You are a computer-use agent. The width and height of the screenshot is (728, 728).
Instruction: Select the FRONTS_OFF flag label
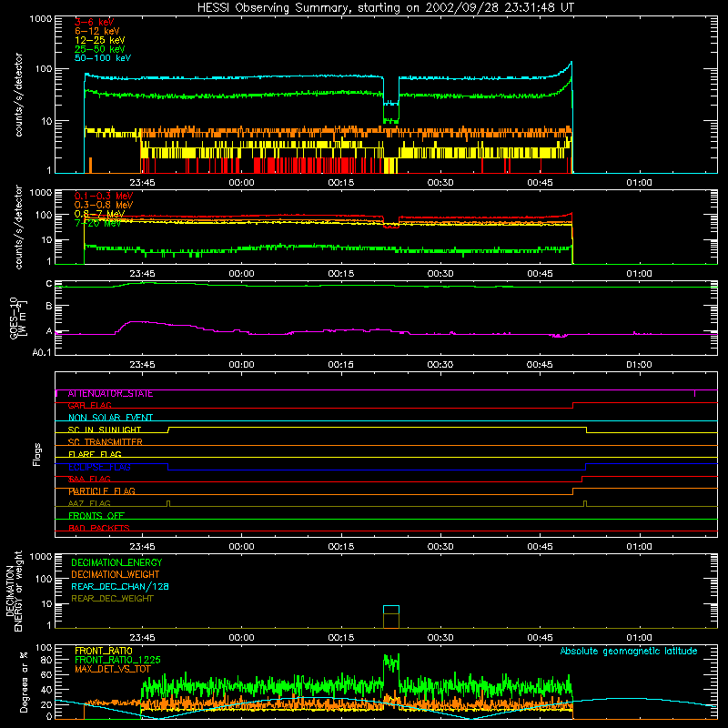pyautogui.click(x=96, y=516)
